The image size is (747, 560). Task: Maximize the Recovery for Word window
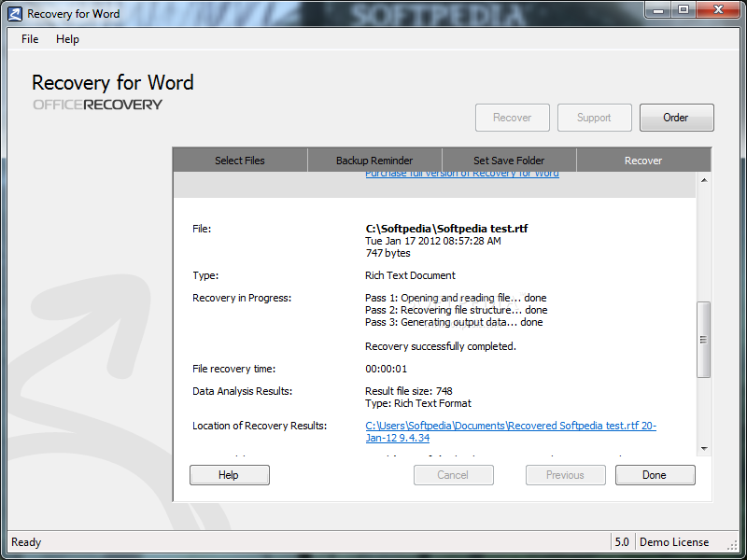[x=684, y=10]
